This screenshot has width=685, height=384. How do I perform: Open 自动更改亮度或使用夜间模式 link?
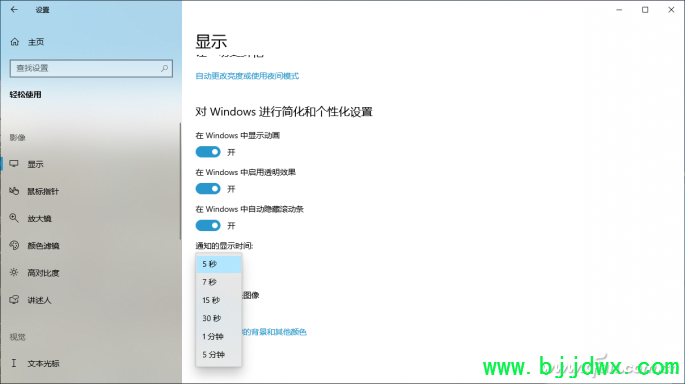pos(247,76)
